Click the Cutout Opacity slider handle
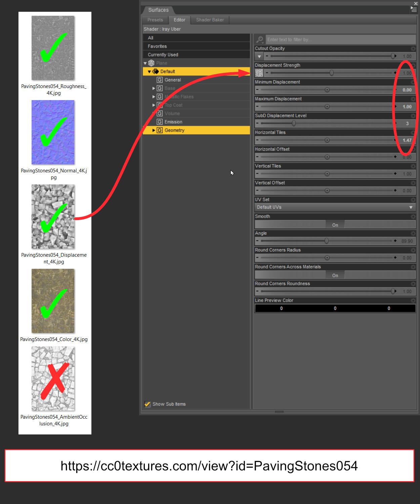Viewport: 420px width, 504px height. [393, 56]
